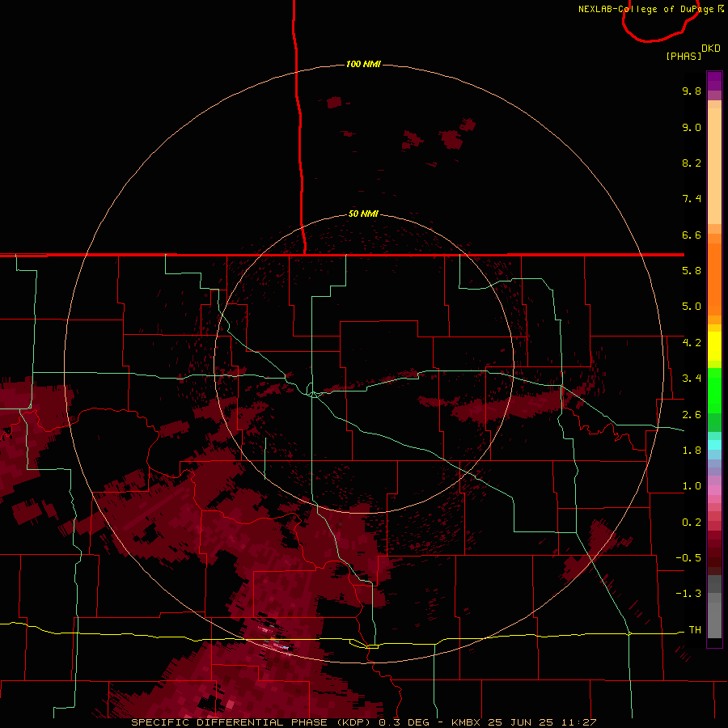Image resolution: width=728 pixels, height=728 pixels.
Task: Click the 2.6 value on the color scale
Action: click(692, 415)
